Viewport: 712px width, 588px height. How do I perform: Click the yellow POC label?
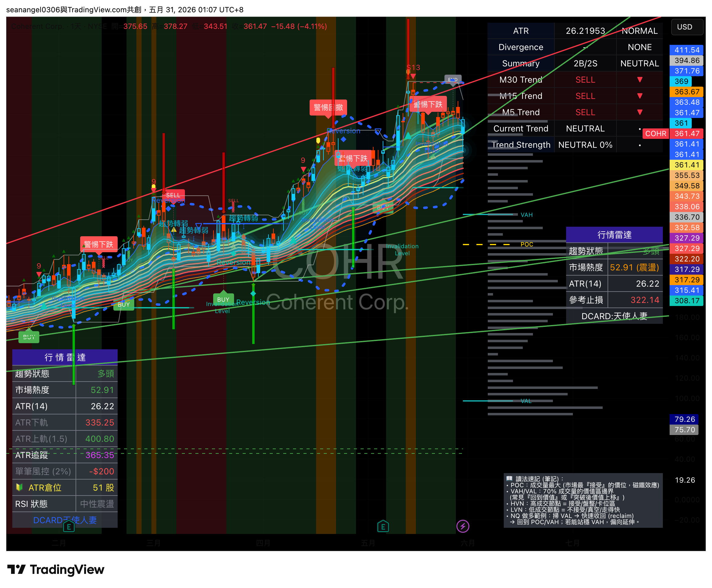pyautogui.click(x=527, y=244)
